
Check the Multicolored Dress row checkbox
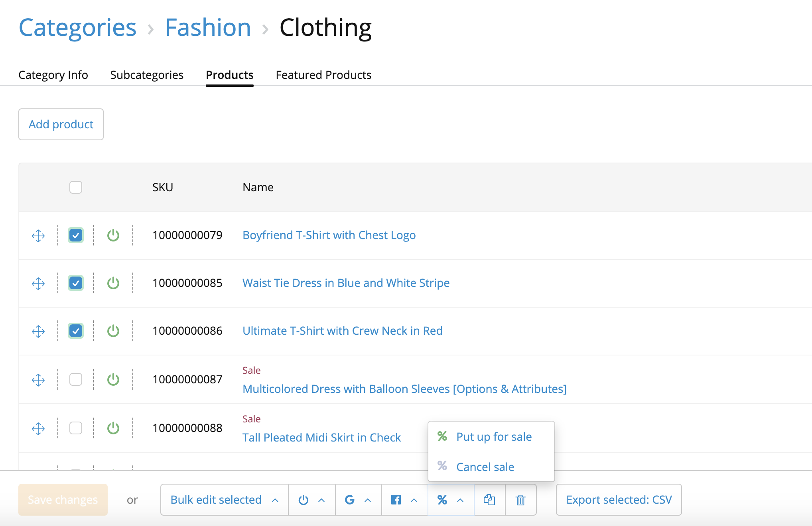point(76,379)
